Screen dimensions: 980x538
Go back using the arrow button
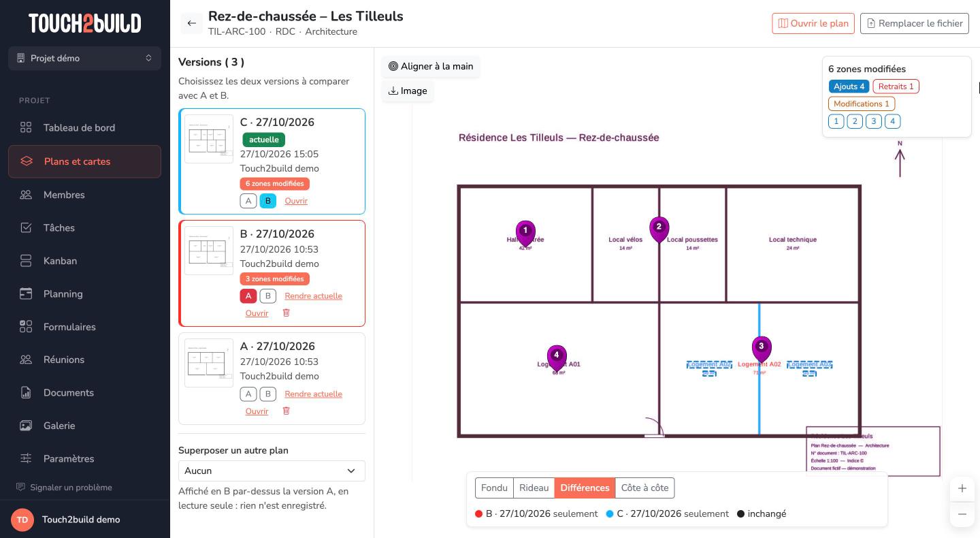tap(191, 23)
